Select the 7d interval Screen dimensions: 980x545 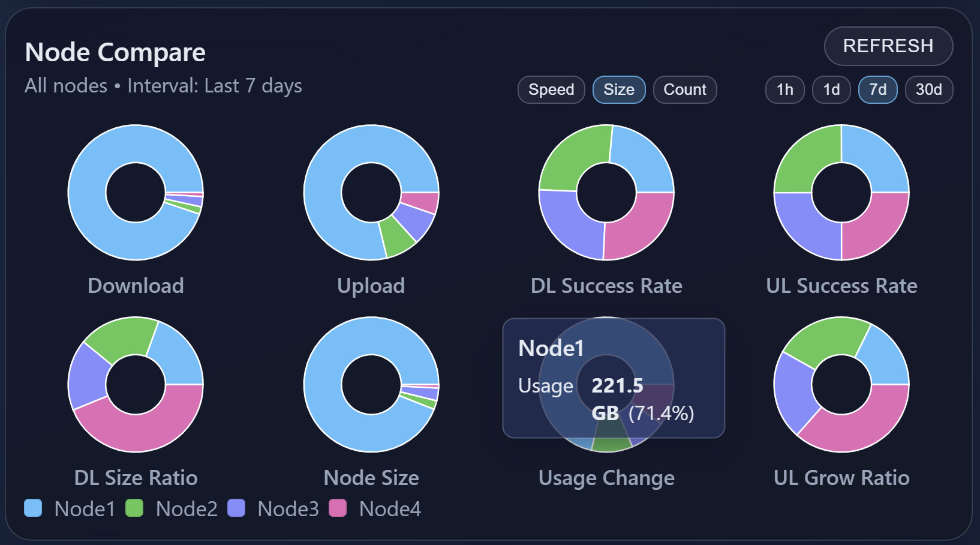877,90
